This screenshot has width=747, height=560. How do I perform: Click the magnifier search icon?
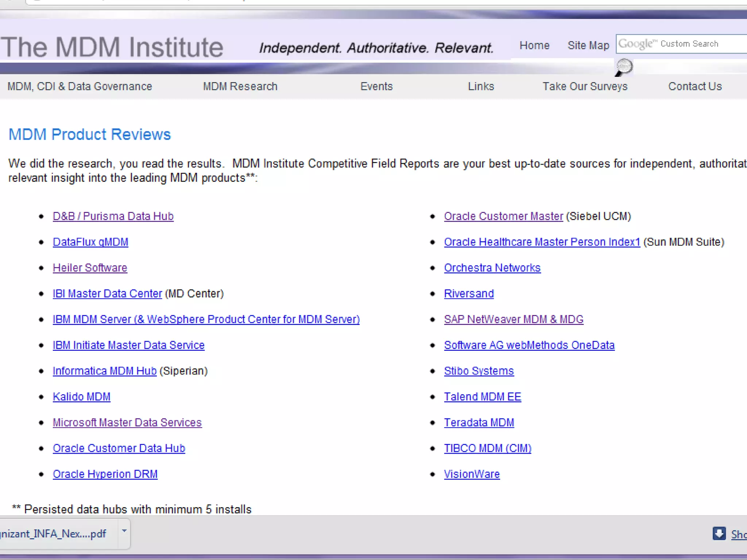pyautogui.click(x=624, y=67)
